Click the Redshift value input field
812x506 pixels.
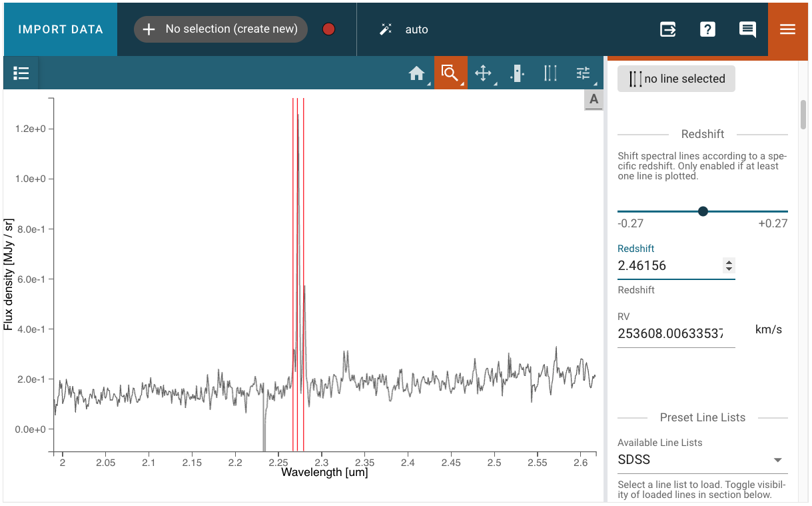pos(669,265)
